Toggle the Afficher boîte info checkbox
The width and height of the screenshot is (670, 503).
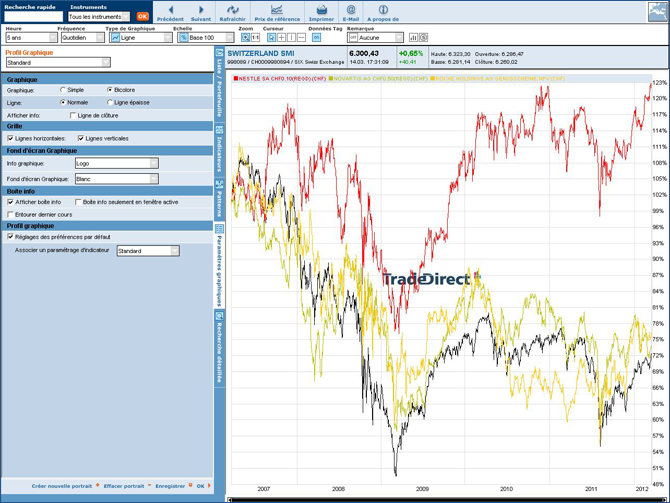point(10,202)
